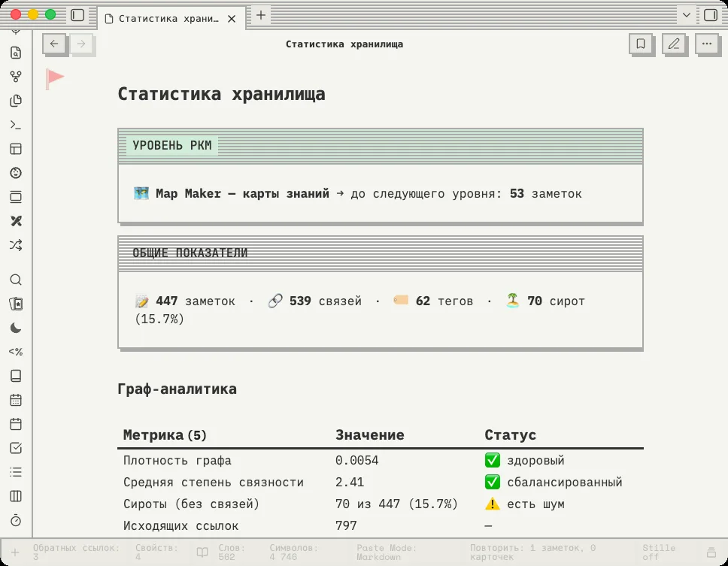Click the layout template ribbon icon
This screenshot has width=728, height=566.
point(16,149)
